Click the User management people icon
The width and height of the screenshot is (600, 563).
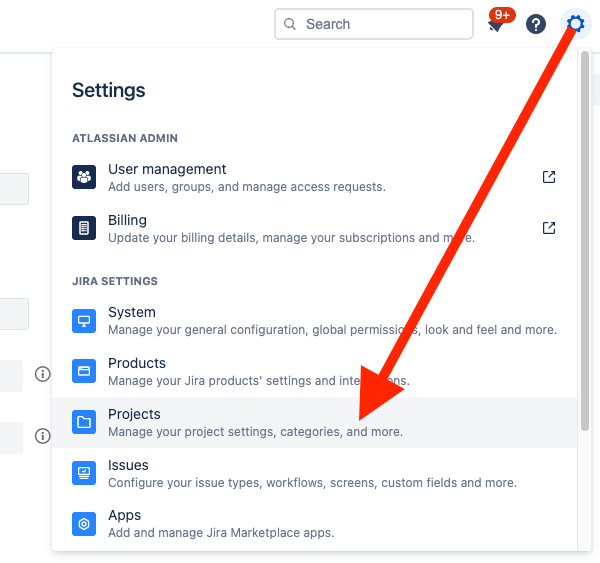pos(84,177)
